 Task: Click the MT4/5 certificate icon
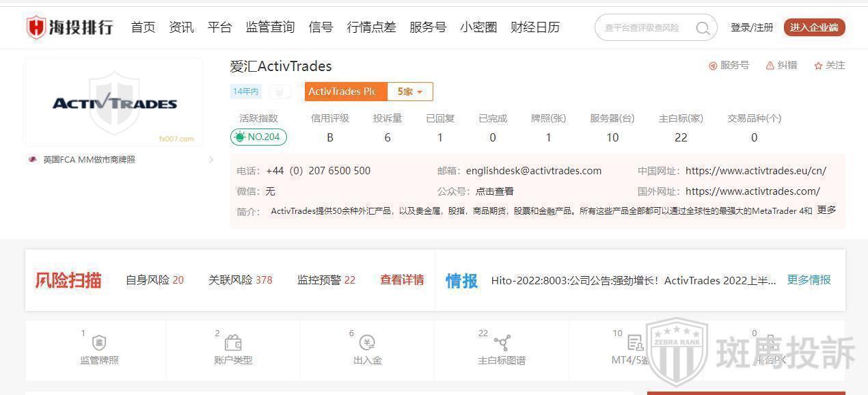[635, 343]
